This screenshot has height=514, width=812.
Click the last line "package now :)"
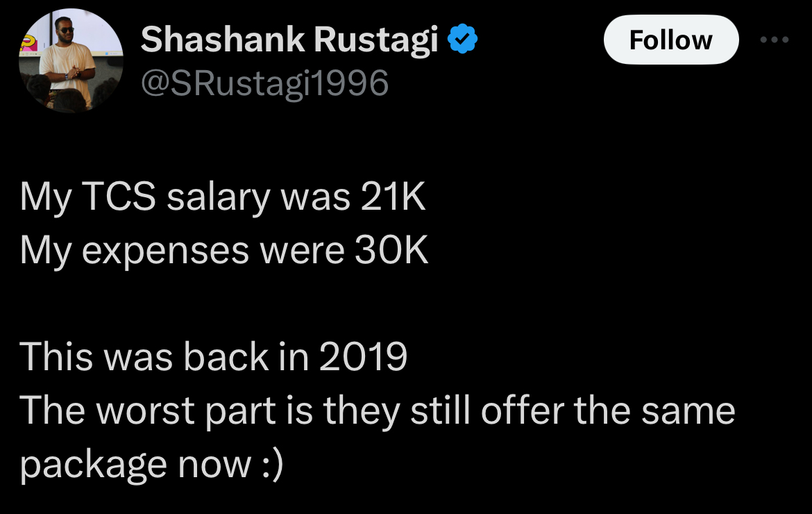pos(152,464)
